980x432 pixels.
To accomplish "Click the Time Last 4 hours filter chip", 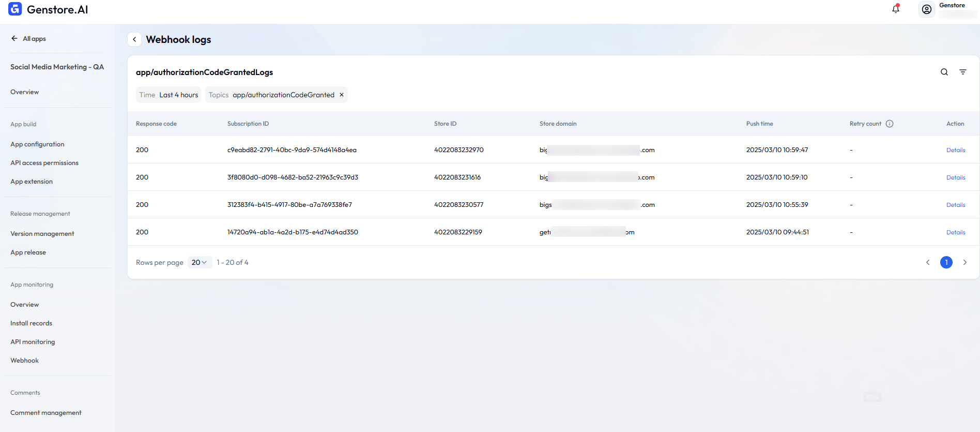I will coord(169,95).
